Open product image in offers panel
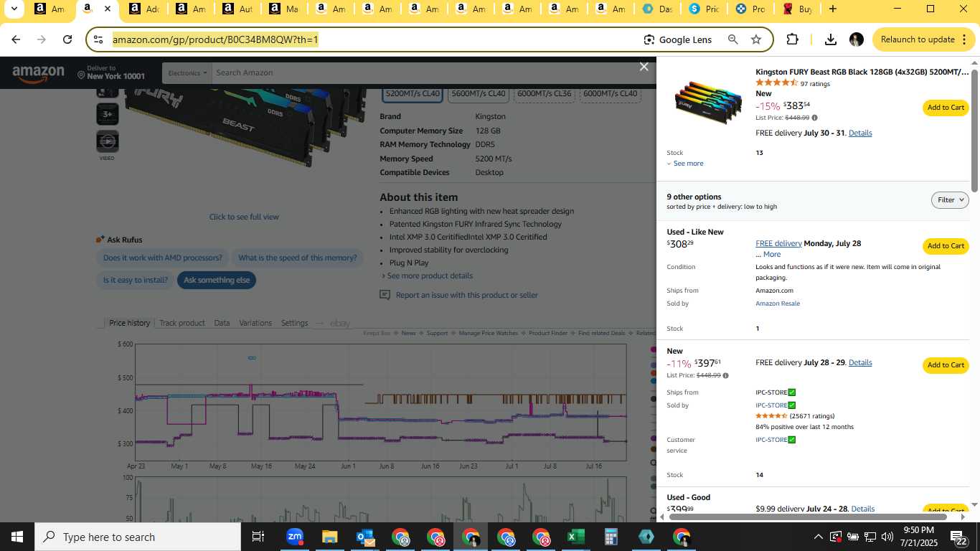This screenshot has height=551, width=980. [x=707, y=105]
